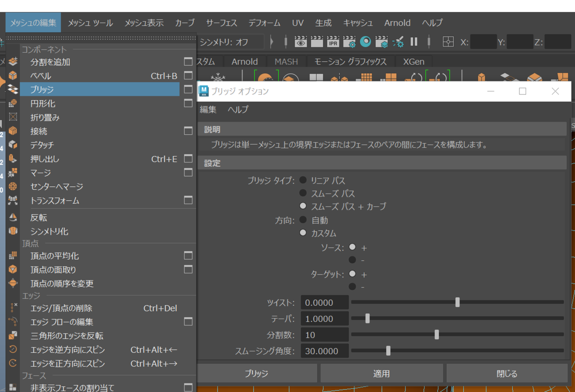
Task: Click the 適用 button
Action: (x=381, y=373)
